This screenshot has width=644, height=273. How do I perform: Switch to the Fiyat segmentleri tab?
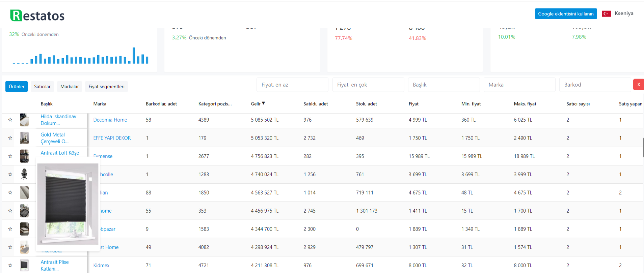[106, 87]
